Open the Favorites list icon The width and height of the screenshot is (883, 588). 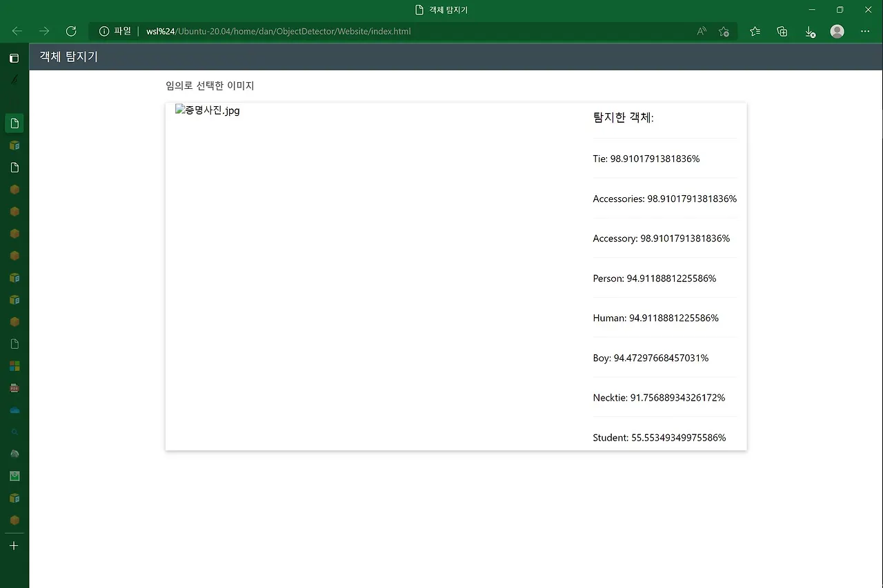[x=755, y=31]
